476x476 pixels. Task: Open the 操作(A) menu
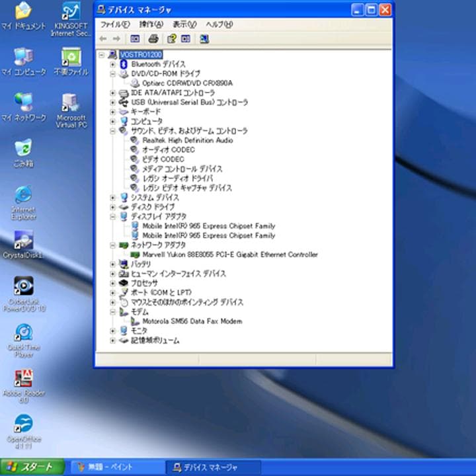[x=151, y=24]
